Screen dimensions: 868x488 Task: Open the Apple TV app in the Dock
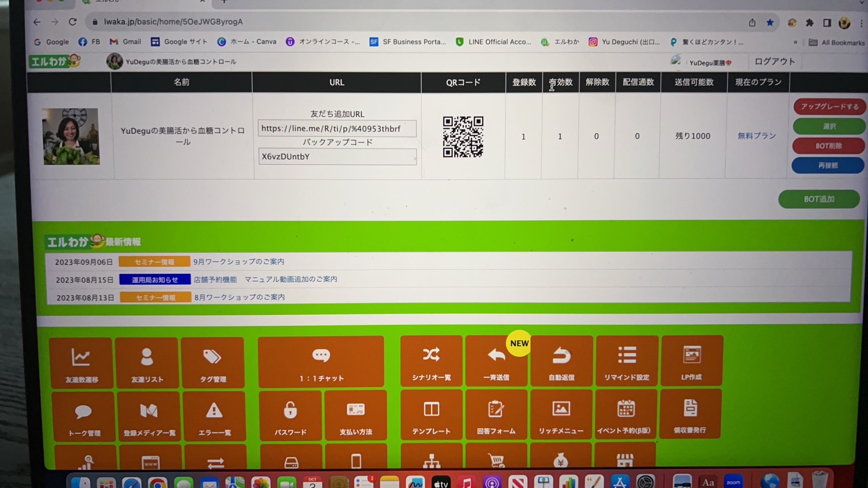[441, 482]
